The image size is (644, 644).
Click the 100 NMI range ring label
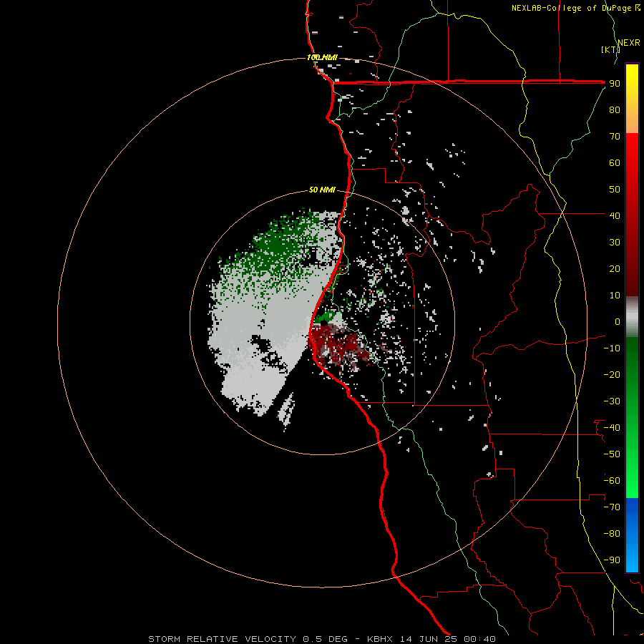tap(322, 57)
